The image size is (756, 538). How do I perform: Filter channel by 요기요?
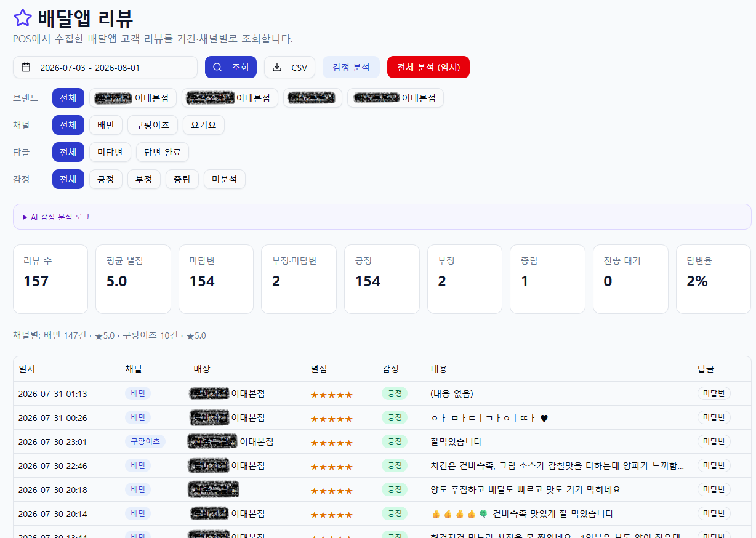tap(204, 125)
